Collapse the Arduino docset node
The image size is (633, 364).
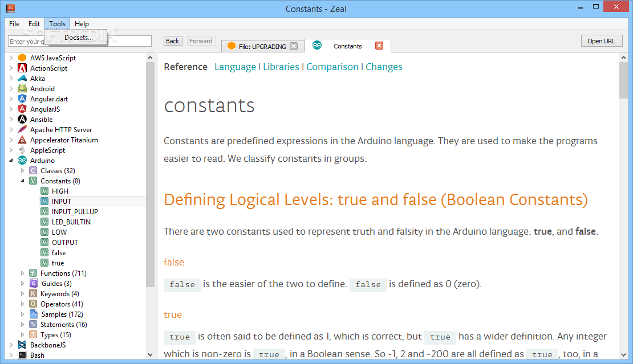tap(11, 161)
